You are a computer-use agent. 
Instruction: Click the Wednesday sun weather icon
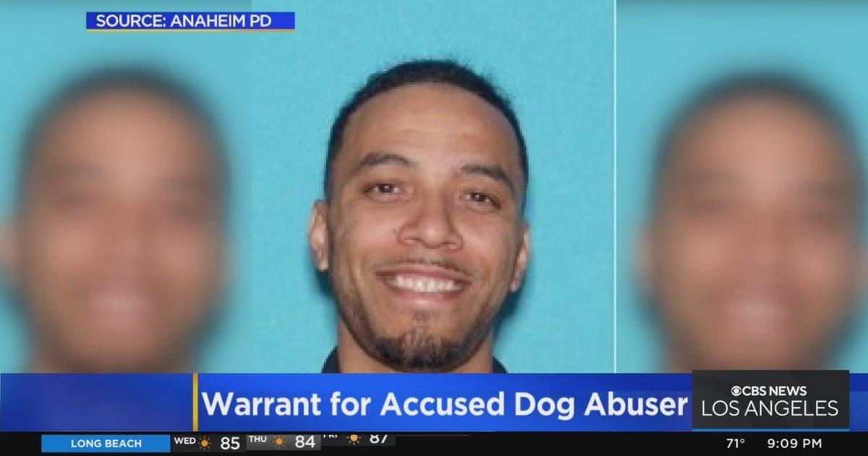(x=205, y=443)
